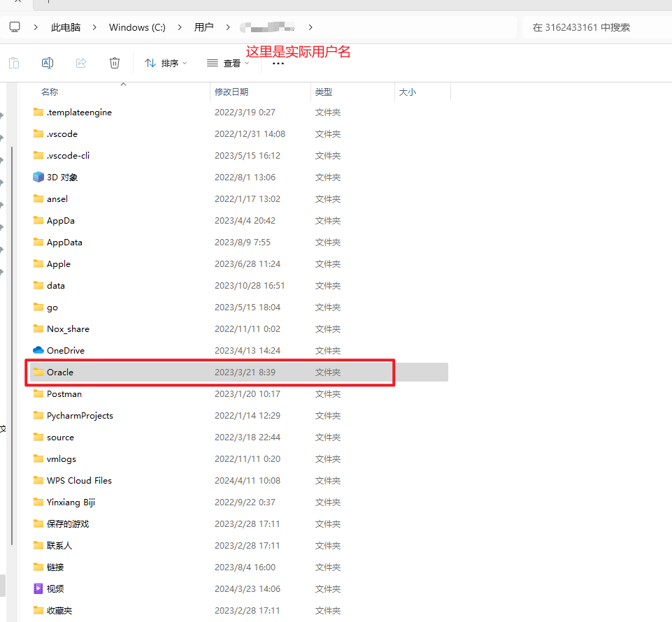The image size is (672, 622).
Task: Select the Rename icon in the toolbar
Action: click(47, 62)
